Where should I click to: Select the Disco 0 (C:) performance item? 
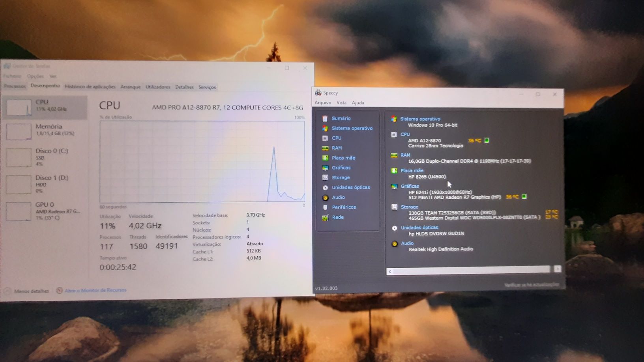tap(45, 157)
